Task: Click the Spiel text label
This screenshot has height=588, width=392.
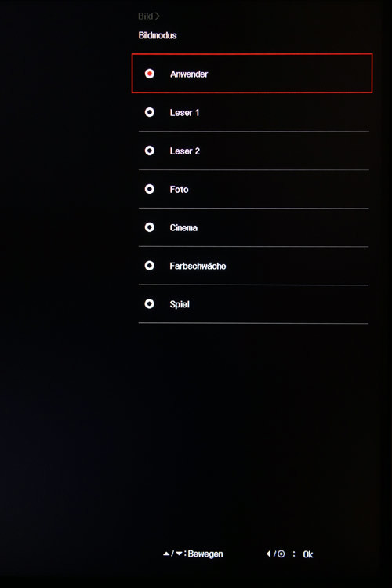Action: pyautogui.click(x=180, y=304)
